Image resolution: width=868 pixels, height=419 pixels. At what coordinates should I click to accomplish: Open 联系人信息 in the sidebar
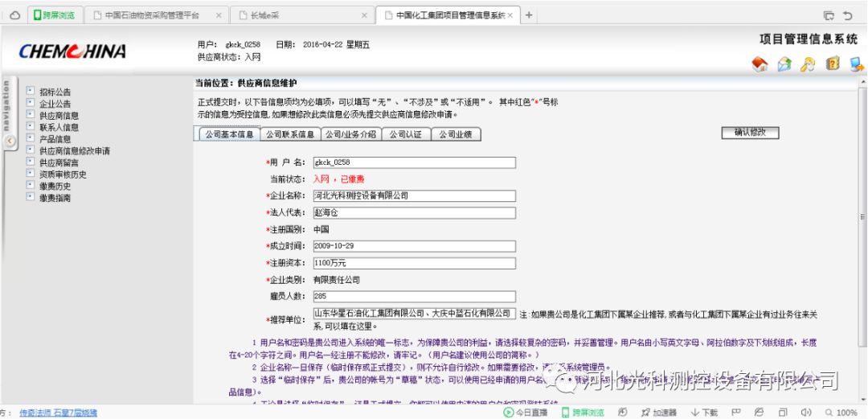[x=59, y=128]
